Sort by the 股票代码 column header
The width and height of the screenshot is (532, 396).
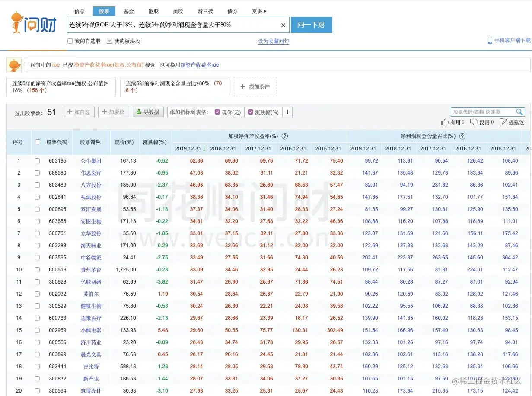pos(57,142)
